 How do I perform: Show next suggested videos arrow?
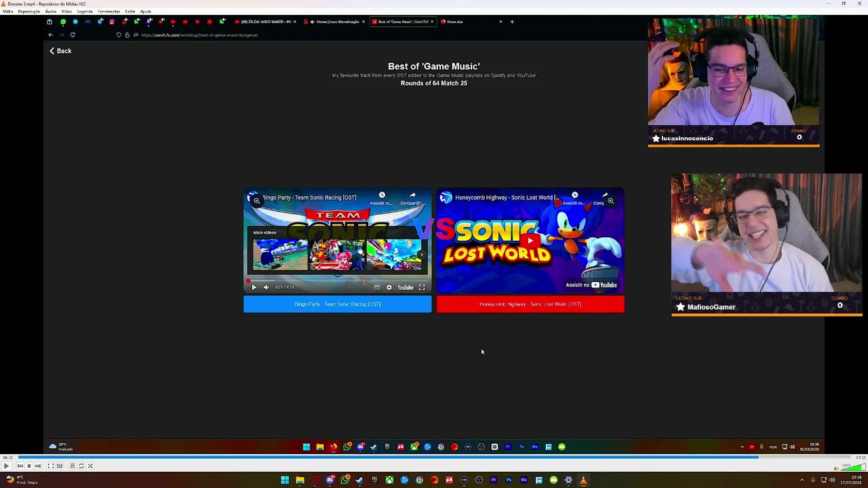(422, 255)
